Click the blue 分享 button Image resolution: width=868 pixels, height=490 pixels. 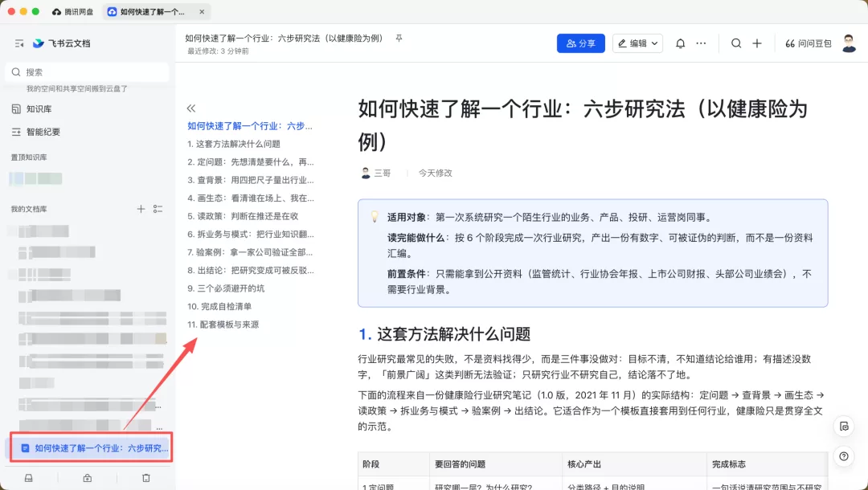[x=581, y=43]
